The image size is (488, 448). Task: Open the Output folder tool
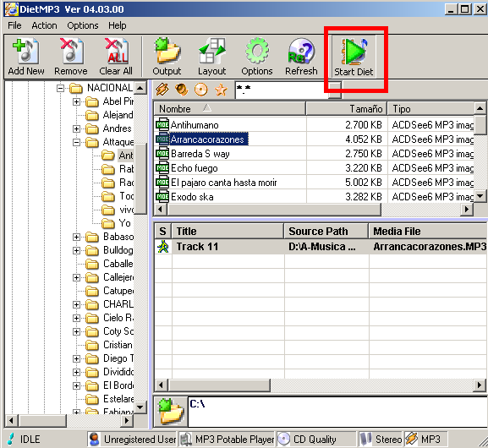(167, 57)
